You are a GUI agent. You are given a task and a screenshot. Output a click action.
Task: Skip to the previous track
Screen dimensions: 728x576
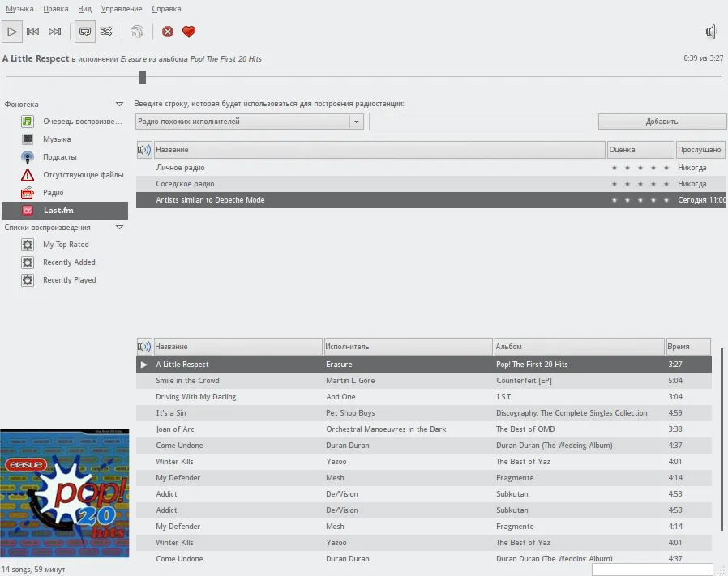33,32
